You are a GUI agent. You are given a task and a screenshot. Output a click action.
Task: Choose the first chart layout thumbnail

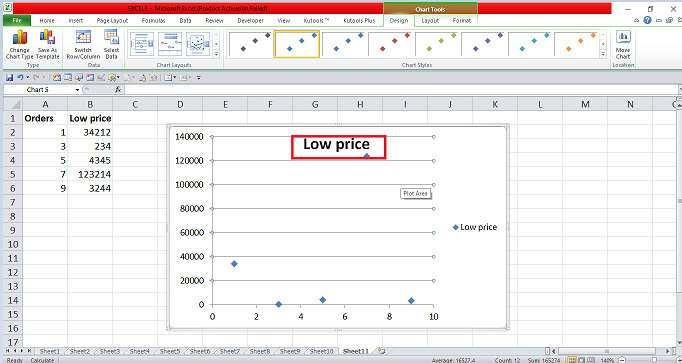pos(142,44)
